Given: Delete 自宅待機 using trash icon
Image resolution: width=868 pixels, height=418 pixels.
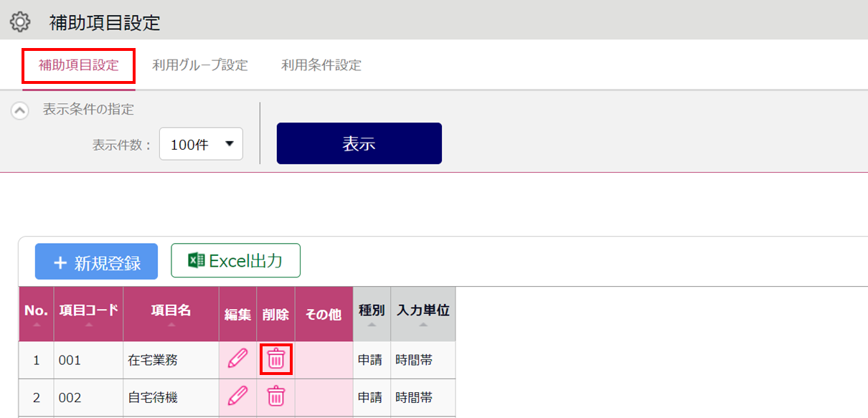Looking at the screenshot, I should coord(276,395).
